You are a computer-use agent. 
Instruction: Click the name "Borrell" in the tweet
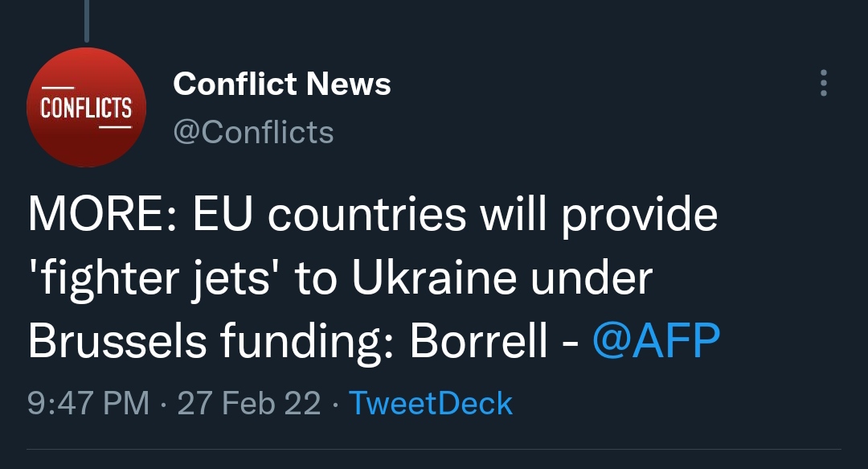click(x=480, y=341)
